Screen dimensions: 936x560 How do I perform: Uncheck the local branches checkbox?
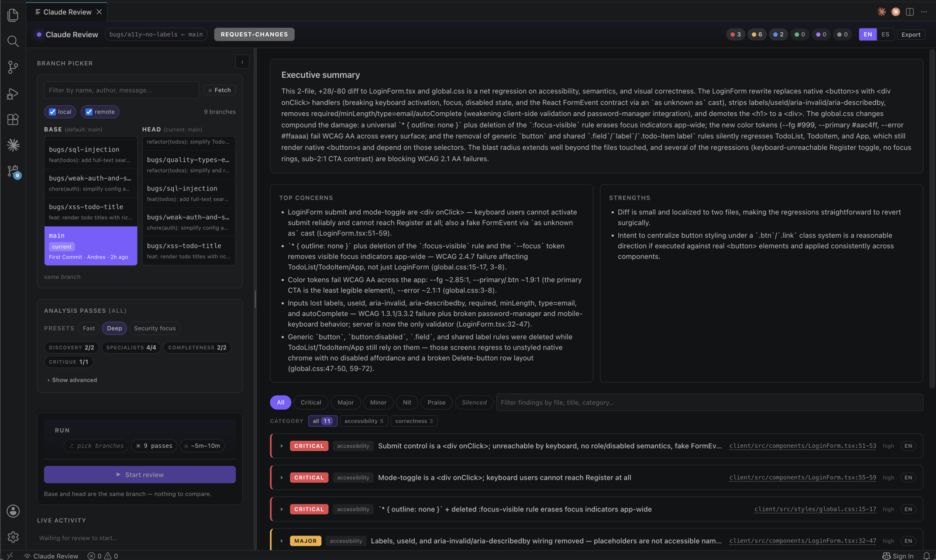(53, 112)
